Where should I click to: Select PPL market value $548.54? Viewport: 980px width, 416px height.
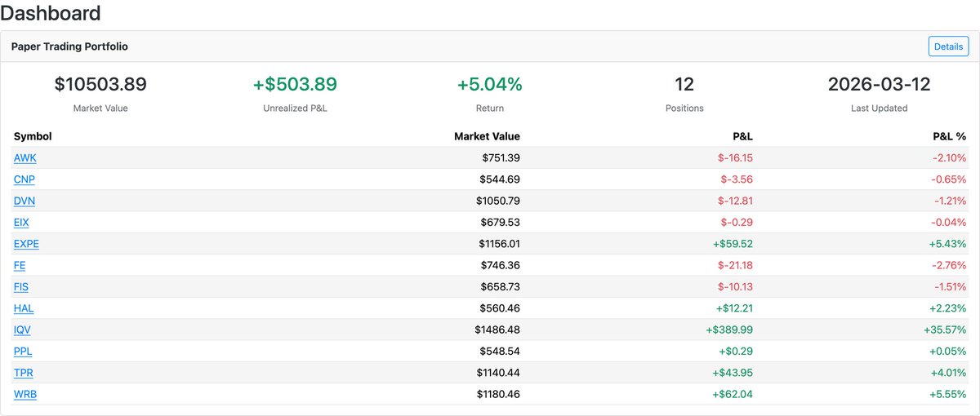(500, 352)
